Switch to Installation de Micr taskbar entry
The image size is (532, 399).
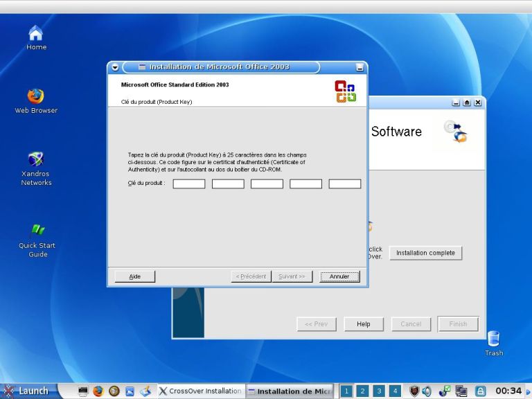click(x=290, y=391)
